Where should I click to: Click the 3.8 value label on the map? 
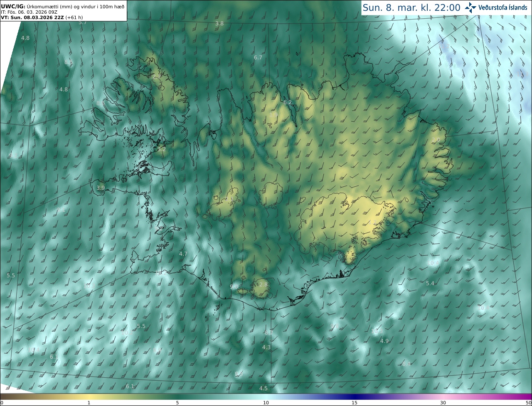219,24
